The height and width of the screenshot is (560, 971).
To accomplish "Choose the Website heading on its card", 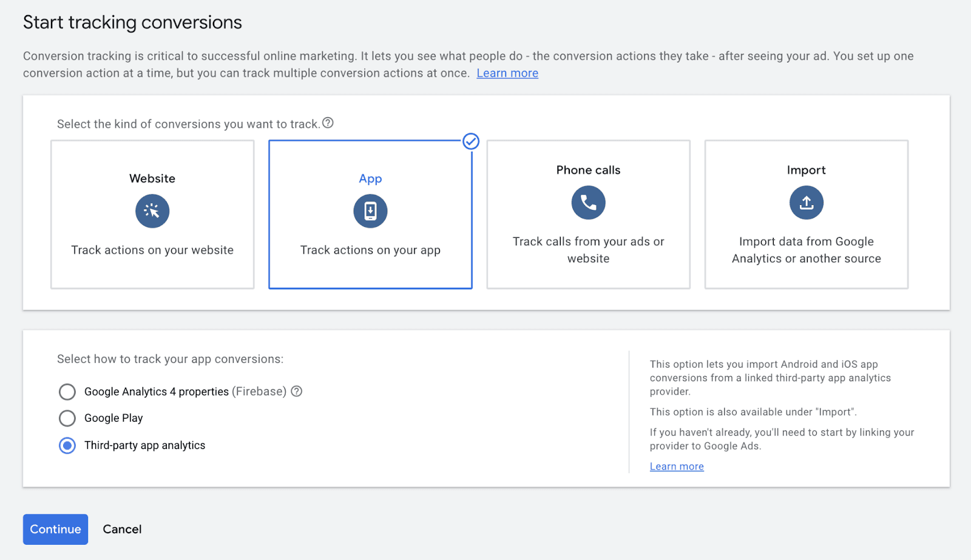I will [x=152, y=178].
